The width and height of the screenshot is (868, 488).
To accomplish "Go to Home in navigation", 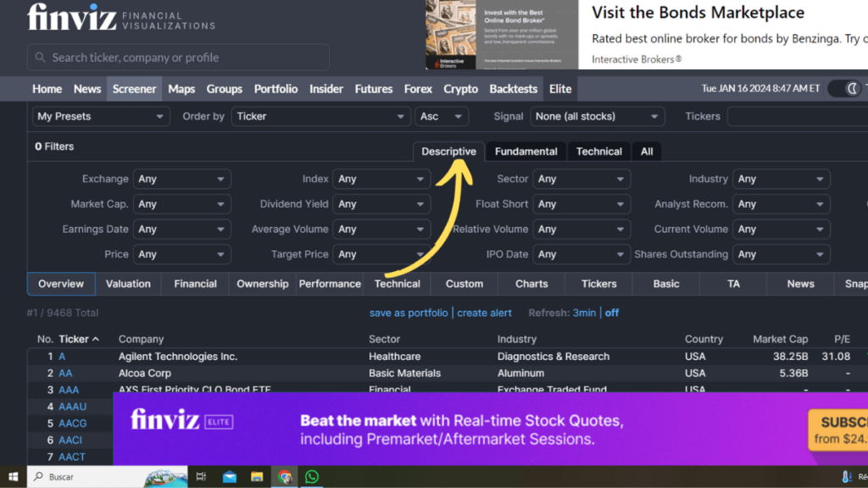I will [47, 89].
